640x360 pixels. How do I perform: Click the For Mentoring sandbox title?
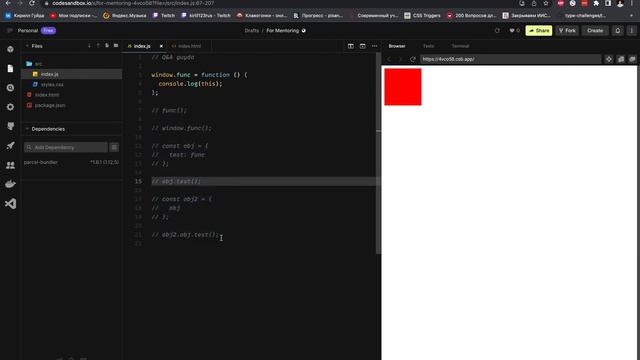pos(282,31)
